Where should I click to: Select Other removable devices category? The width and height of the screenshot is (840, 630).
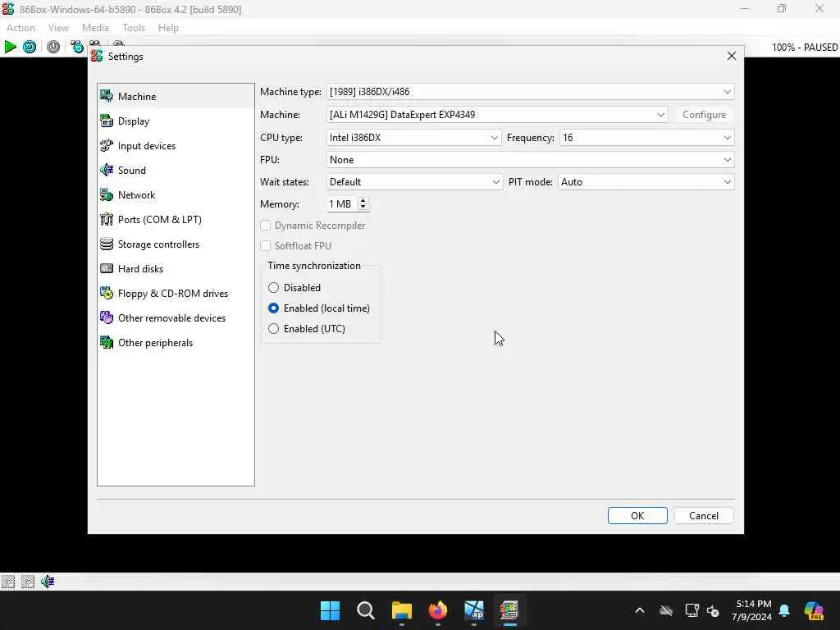tap(176, 318)
